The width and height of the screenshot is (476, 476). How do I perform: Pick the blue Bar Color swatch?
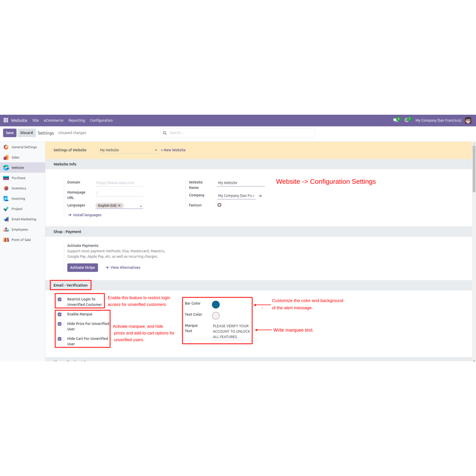pos(216,305)
